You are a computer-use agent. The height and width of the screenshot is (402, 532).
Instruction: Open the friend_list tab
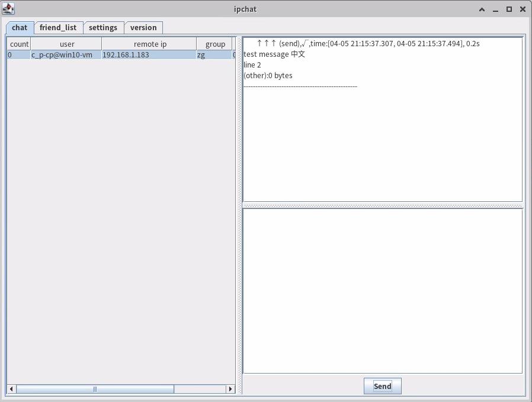pos(58,28)
